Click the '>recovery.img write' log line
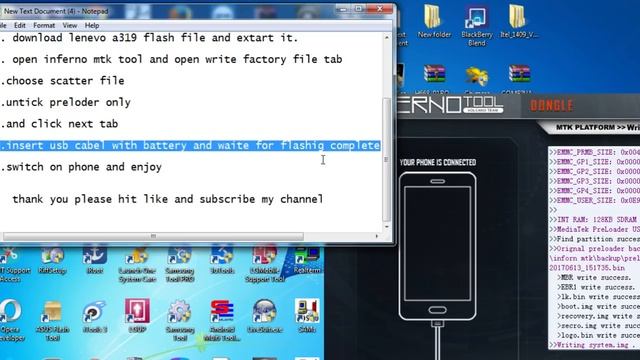Image resolution: width=640 pixels, height=360 pixels. pyautogui.click(x=598, y=316)
